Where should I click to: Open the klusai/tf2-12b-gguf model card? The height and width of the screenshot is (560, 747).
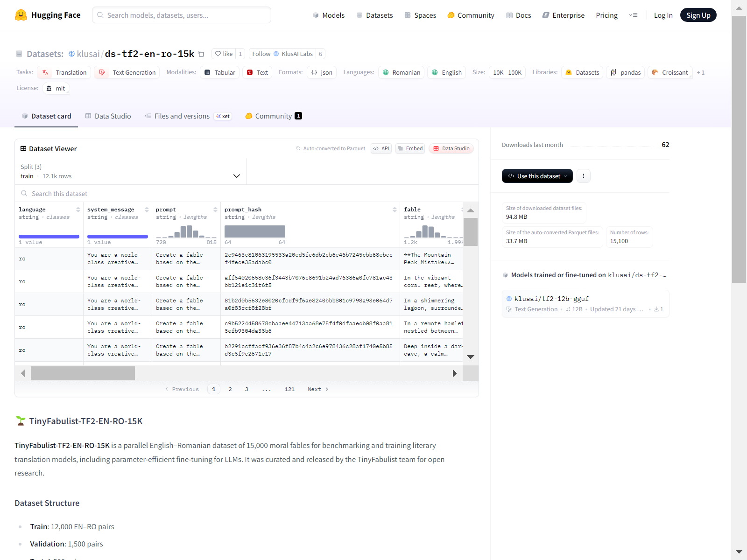pyautogui.click(x=585, y=304)
